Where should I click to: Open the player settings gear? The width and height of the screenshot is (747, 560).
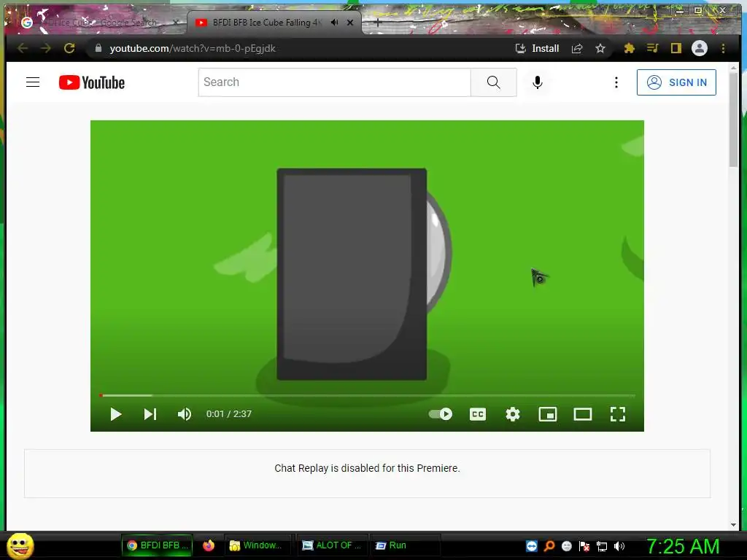[x=513, y=414]
